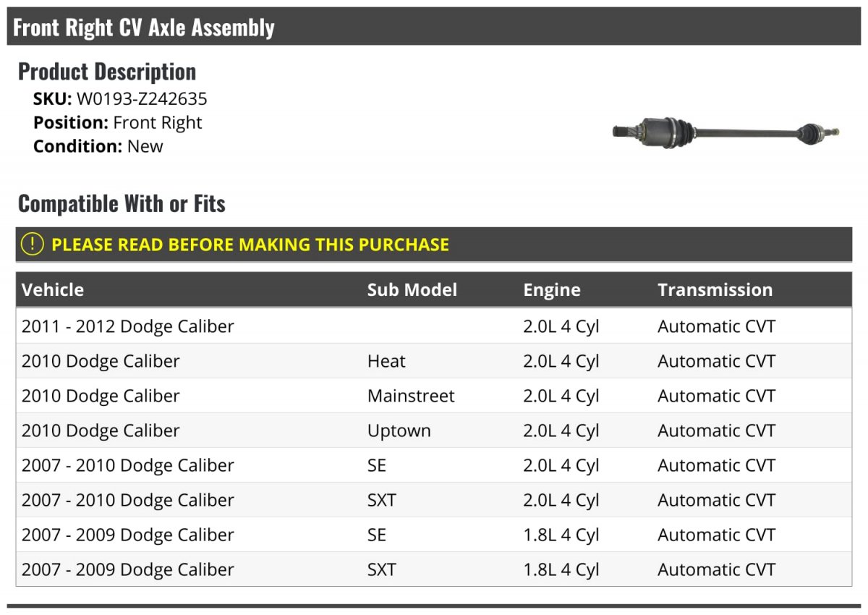Select the 2007 - 2010 Caliber SXT row
Viewport: 868px width, 615px height.
(128, 500)
